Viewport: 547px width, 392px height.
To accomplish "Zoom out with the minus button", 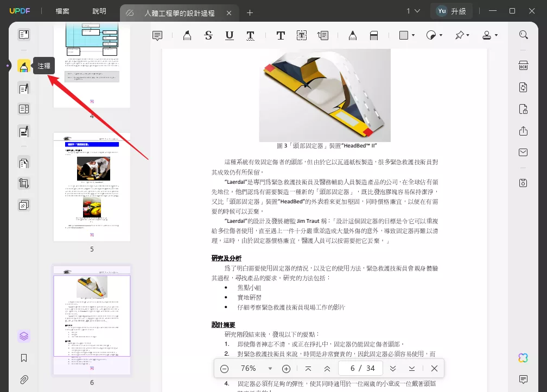I will coord(224,369).
